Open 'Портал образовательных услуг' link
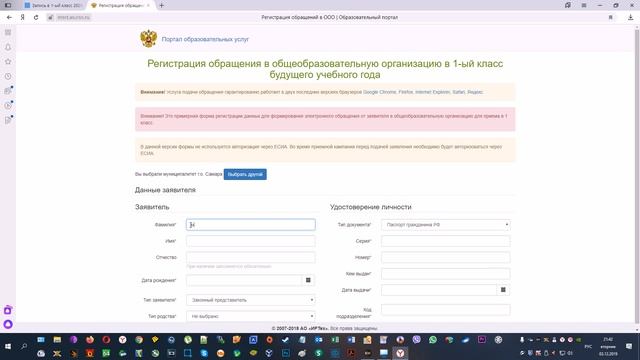Image resolution: width=640 pixels, height=360 pixels. 205,39
